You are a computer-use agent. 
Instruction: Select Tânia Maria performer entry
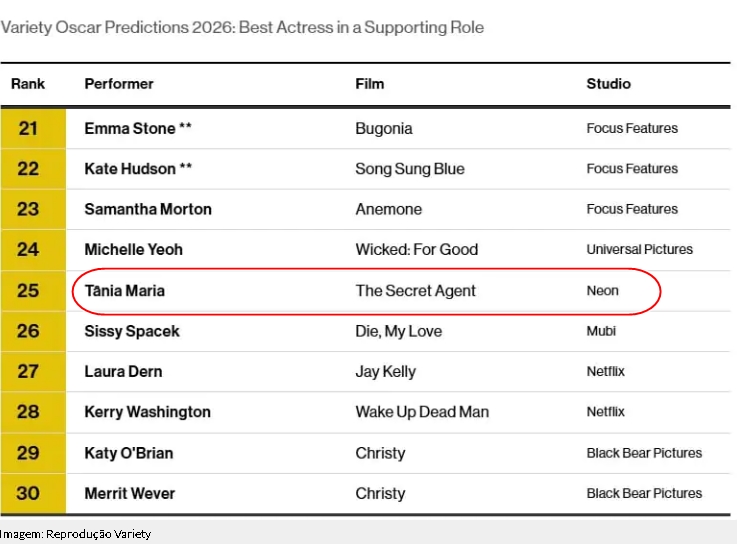(125, 291)
